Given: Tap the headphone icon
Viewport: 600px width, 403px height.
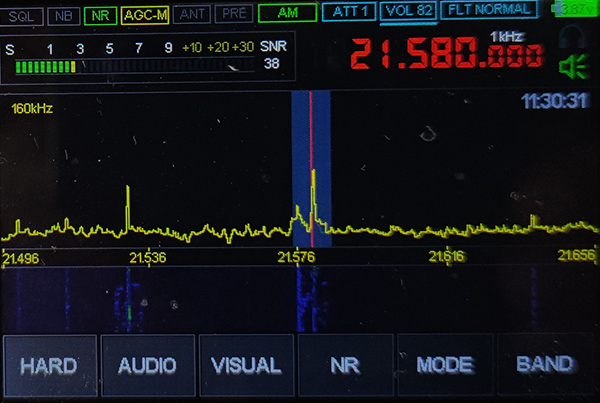Looking at the screenshot, I should [572, 36].
